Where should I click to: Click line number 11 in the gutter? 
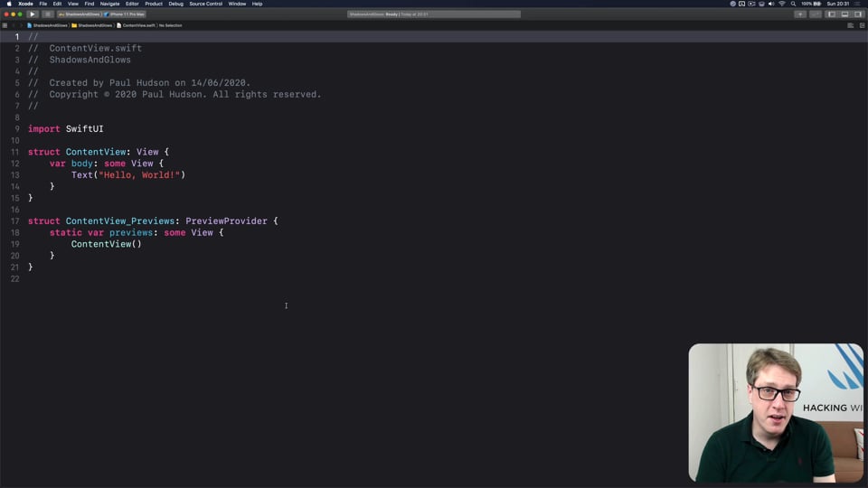click(x=15, y=152)
